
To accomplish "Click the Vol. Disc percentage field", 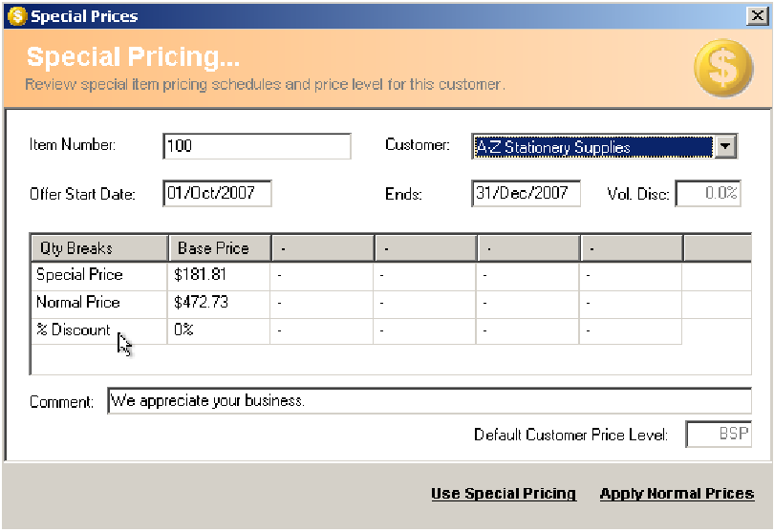I will [708, 193].
